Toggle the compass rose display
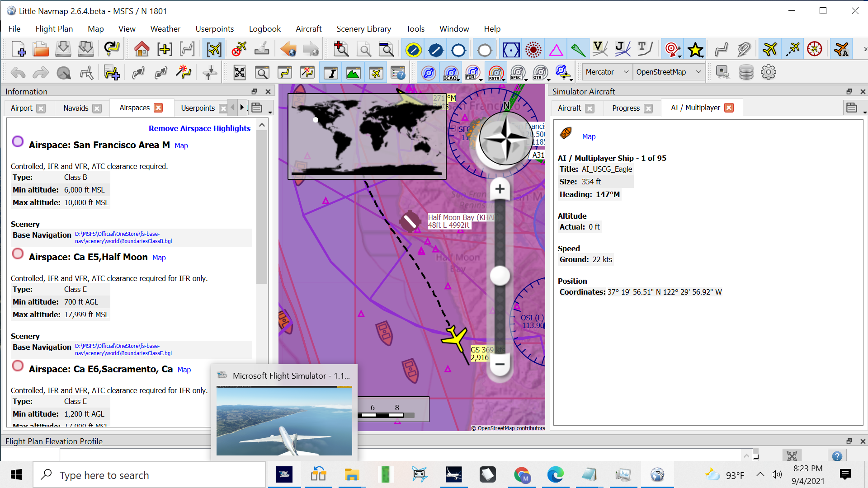 [x=815, y=49]
